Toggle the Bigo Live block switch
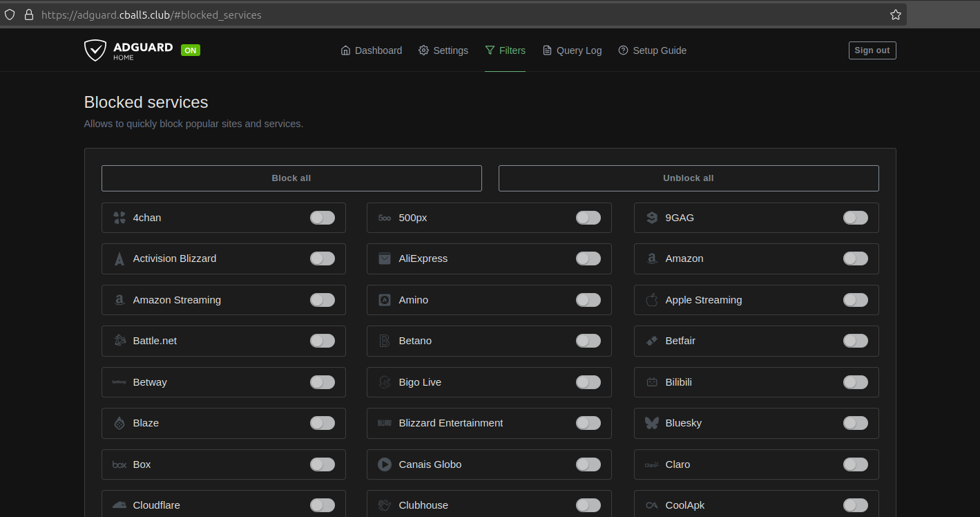Screen dimensions: 980x517 pos(588,382)
